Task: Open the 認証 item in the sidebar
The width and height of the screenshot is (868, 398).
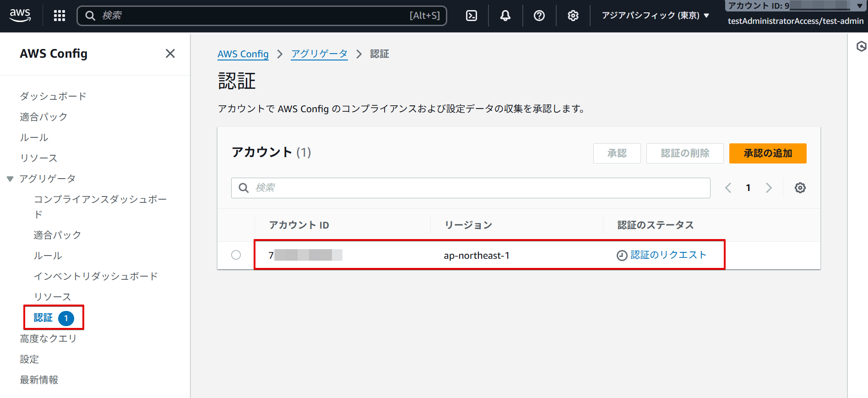Action: coord(43,317)
